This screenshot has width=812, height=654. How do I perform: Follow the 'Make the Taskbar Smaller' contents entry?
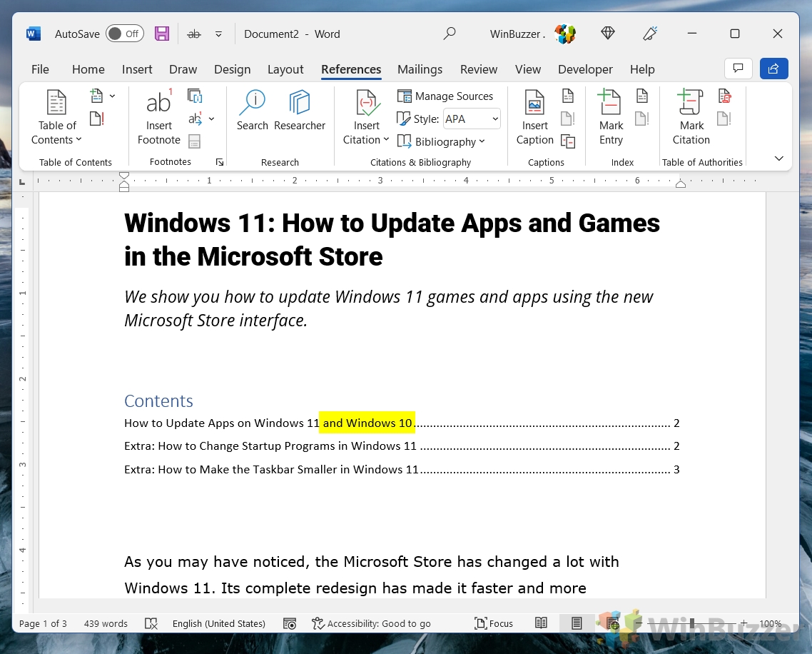coord(271,470)
